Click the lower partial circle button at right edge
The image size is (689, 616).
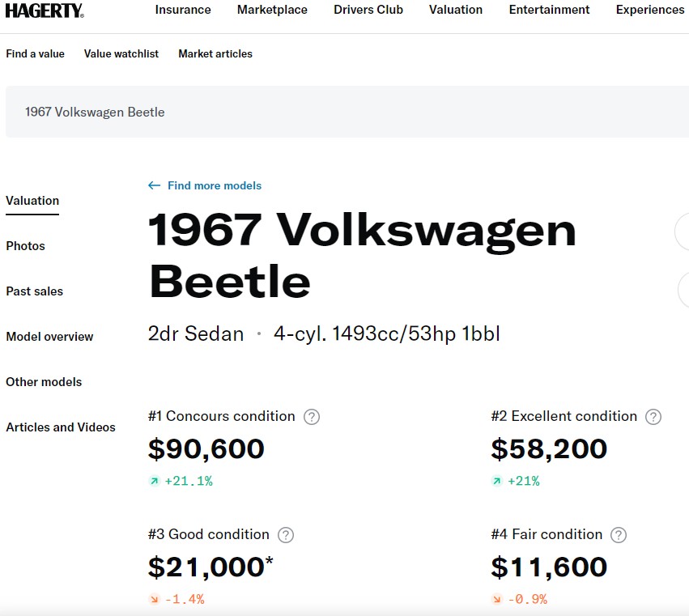pyautogui.click(x=683, y=289)
